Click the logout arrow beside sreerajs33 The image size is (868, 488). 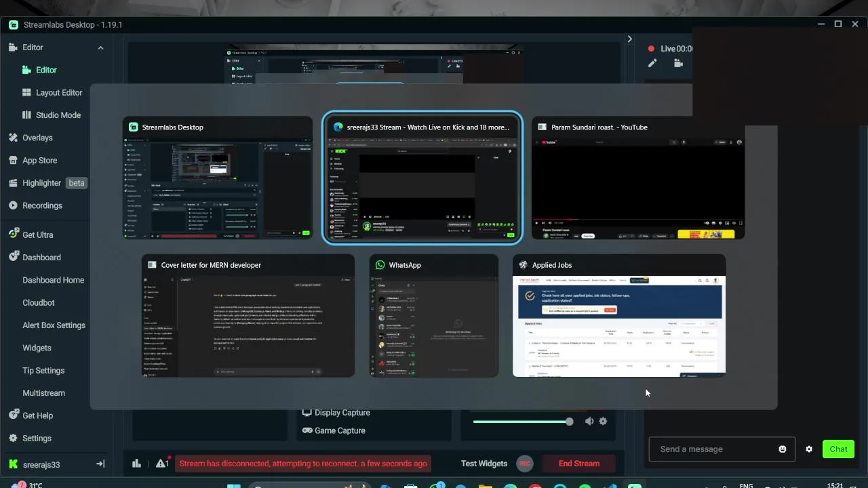pyautogui.click(x=100, y=464)
